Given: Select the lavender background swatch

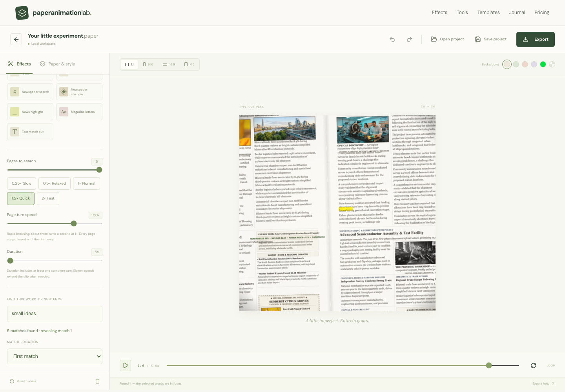Looking at the screenshot, I should point(534,64).
